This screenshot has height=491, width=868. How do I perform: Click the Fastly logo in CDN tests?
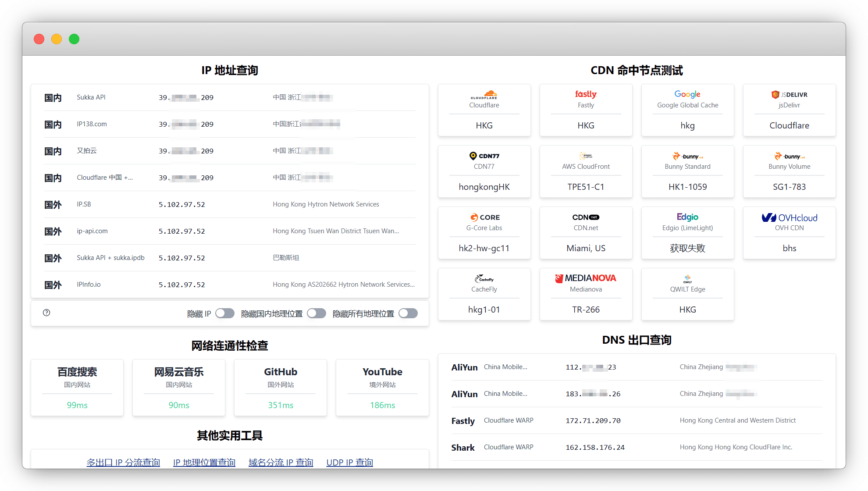586,94
